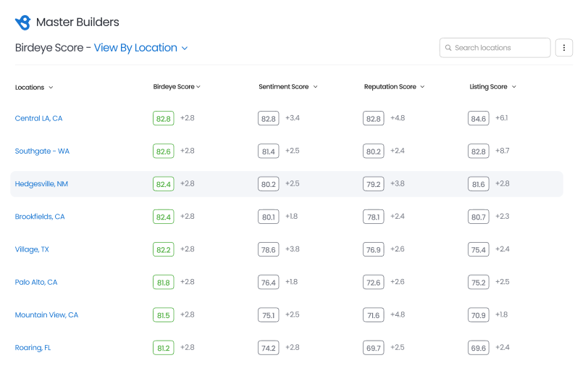The width and height of the screenshot is (588, 379).
Task: Open the Southgate - WA location
Action: click(x=42, y=151)
